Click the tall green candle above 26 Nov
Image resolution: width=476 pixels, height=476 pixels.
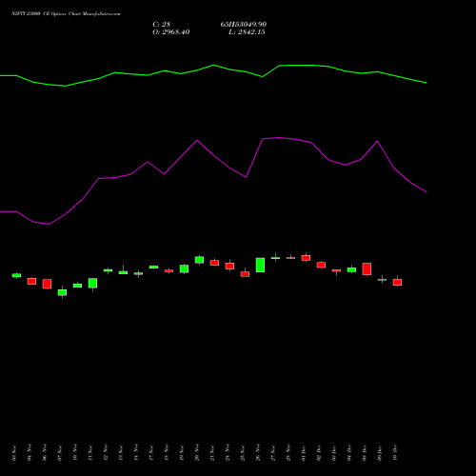tap(260, 265)
